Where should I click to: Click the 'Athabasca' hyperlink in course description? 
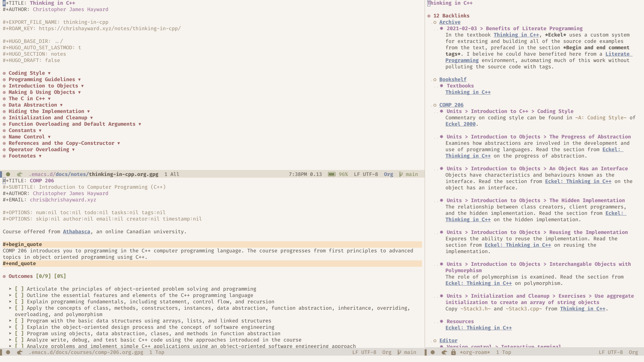pos(76,232)
